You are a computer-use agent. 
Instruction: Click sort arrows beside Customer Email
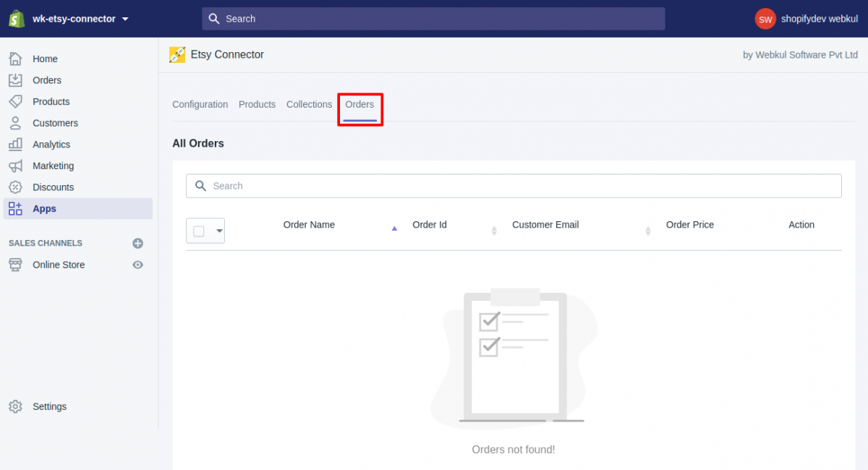[647, 231]
